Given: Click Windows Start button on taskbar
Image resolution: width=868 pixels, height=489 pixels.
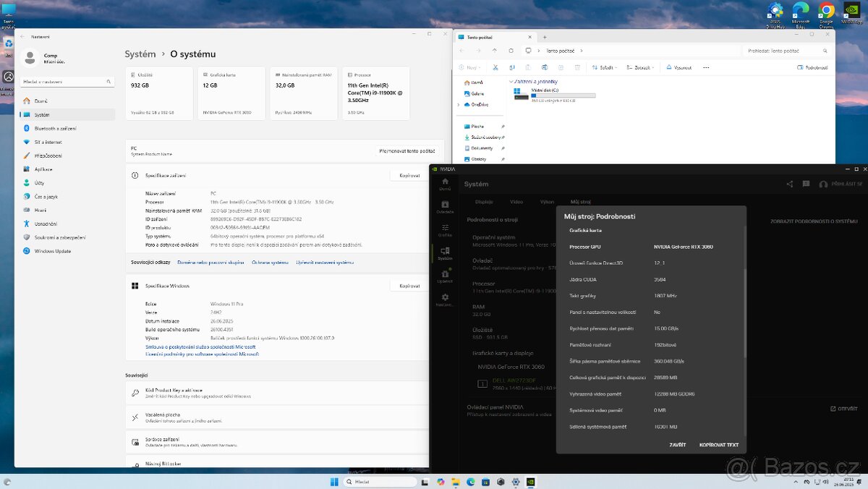Looking at the screenshot, I should tap(334, 481).
